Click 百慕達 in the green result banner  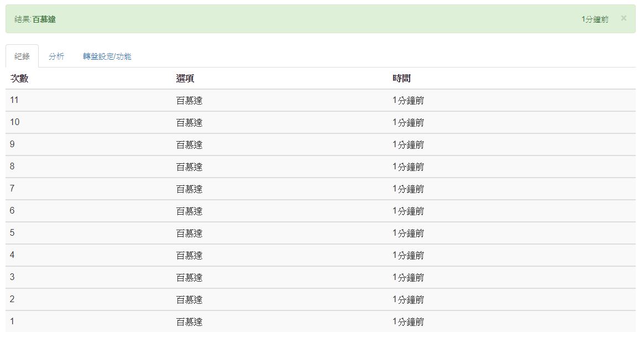coord(44,19)
